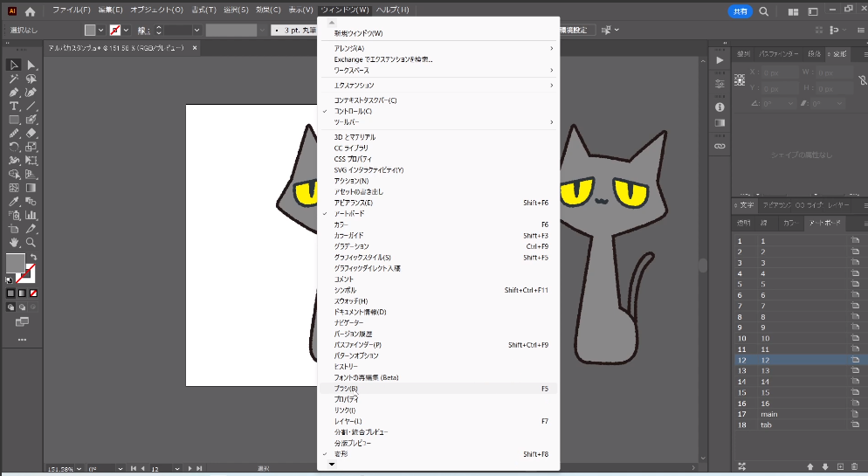Open the search magnifier icon
Screen dimensions: 868x476
[764, 11]
